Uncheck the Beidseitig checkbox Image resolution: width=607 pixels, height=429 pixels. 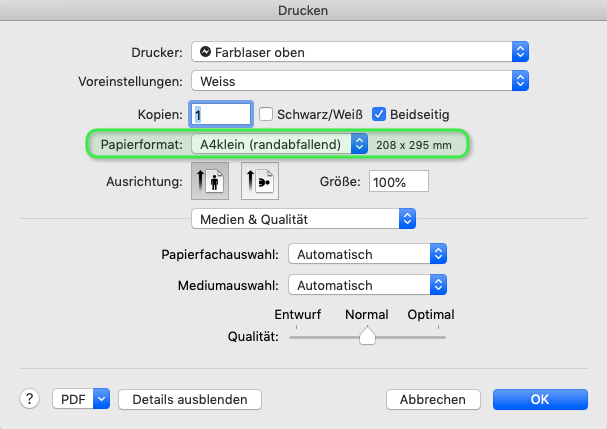pos(380,114)
